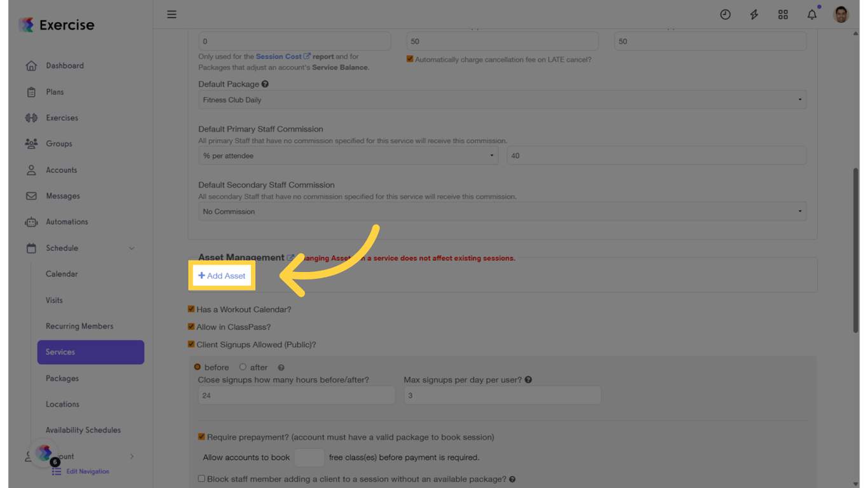Select the 'after' radio button
Screen dimensions: 868x488
tap(243, 367)
